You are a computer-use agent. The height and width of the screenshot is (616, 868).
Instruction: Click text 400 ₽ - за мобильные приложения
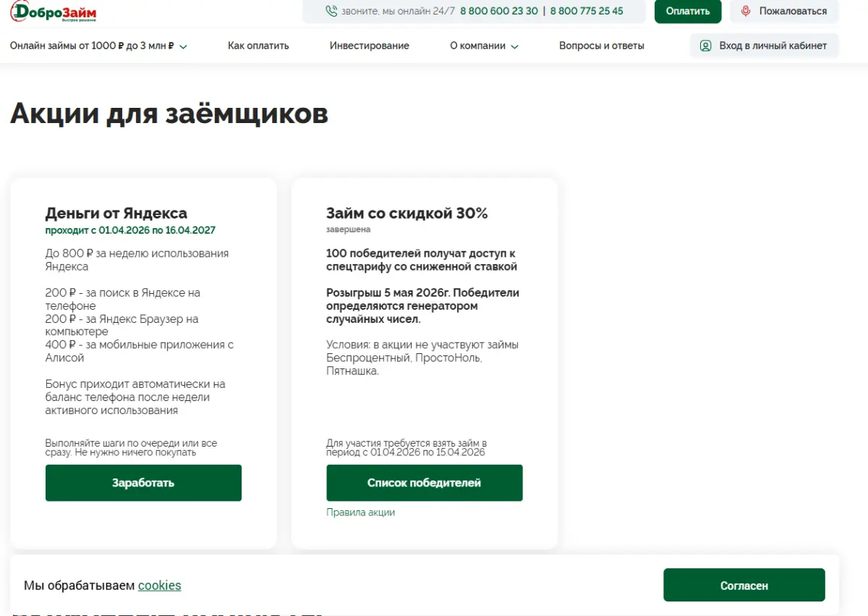(140, 351)
